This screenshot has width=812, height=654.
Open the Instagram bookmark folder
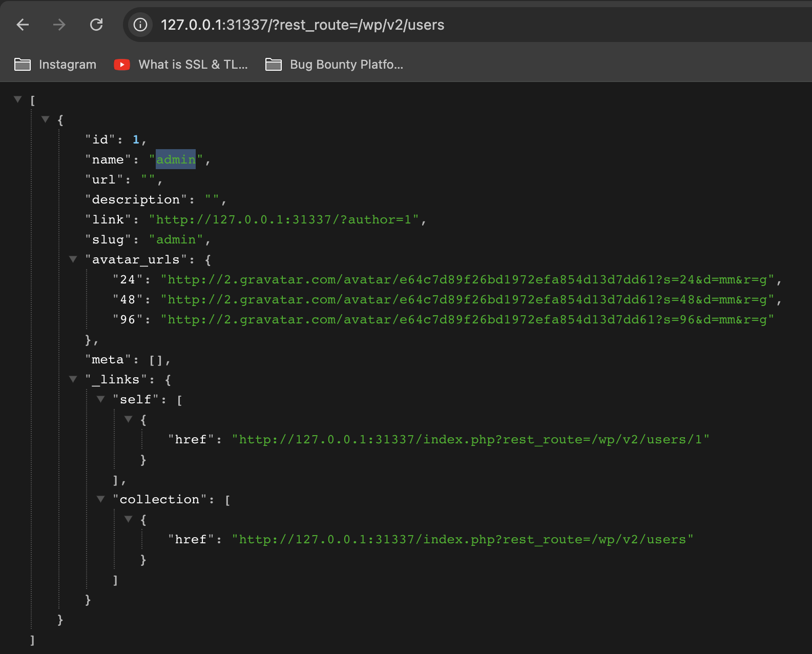point(55,65)
